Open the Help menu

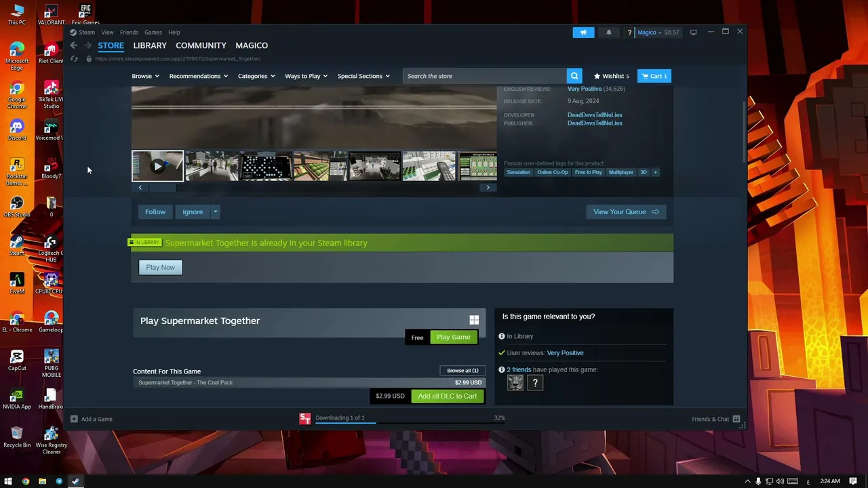point(174,32)
